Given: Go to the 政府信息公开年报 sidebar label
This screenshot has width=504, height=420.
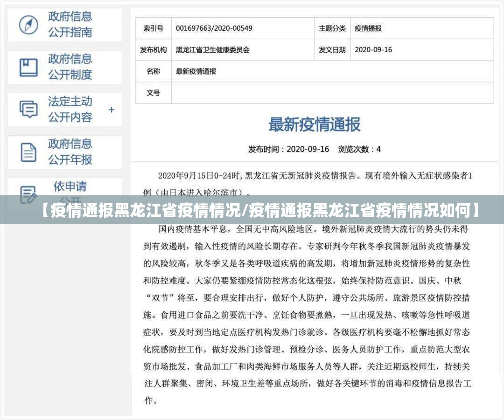Looking at the screenshot, I should click(70, 151).
